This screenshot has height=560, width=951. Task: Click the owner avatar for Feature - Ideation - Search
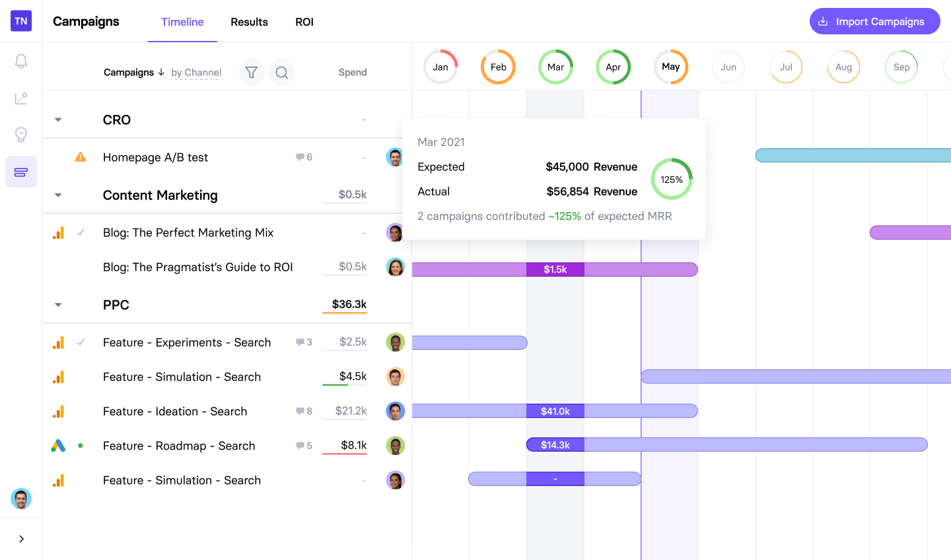click(395, 411)
